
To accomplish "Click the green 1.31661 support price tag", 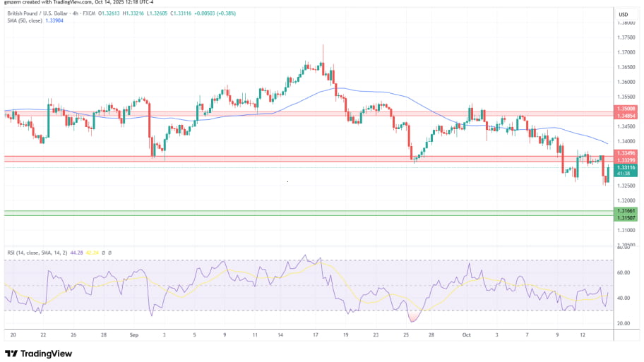I will click(x=626, y=210).
